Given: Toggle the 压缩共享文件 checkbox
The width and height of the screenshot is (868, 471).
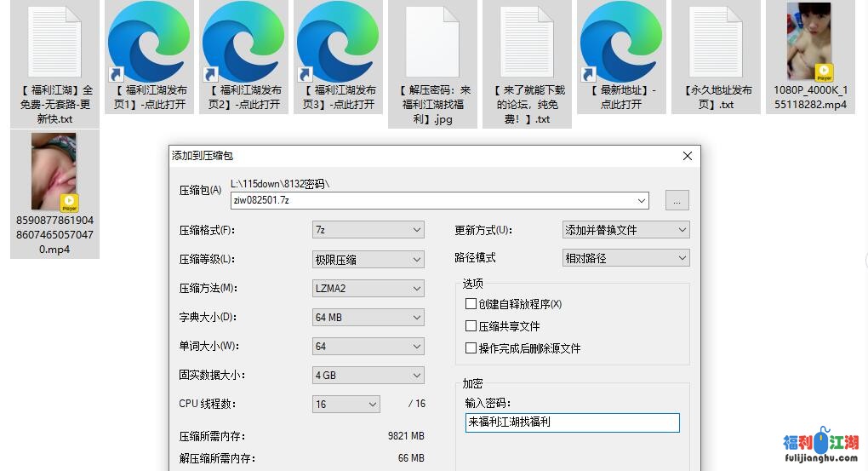Looking at the screenshot, I should pos(471,326).
